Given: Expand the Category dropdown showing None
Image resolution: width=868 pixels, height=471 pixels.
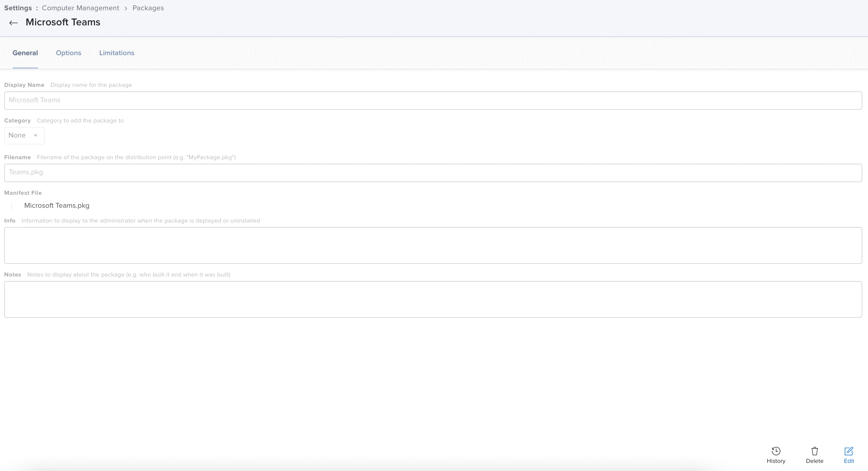Looking at the screenshot, I should point(24,135).
